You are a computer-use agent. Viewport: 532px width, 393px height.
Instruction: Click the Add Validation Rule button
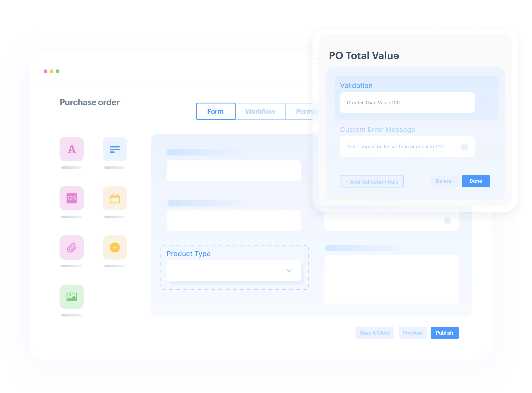371,182
